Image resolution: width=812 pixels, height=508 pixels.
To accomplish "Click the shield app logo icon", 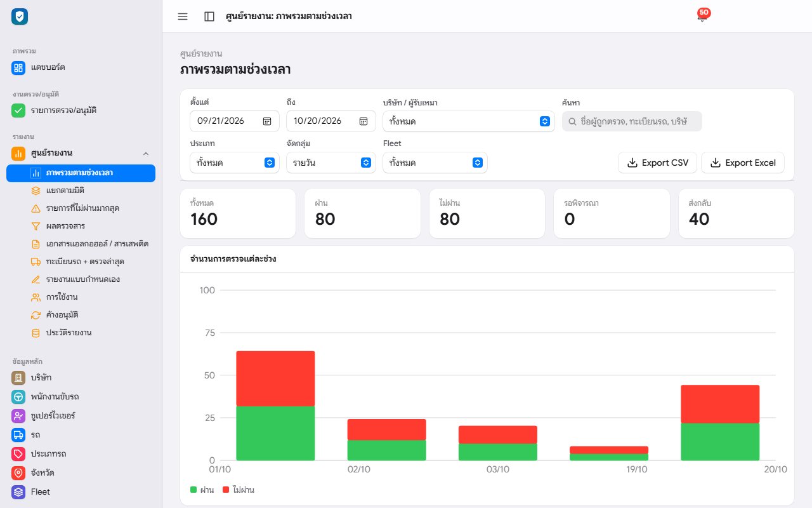I will tap(20, 17).
